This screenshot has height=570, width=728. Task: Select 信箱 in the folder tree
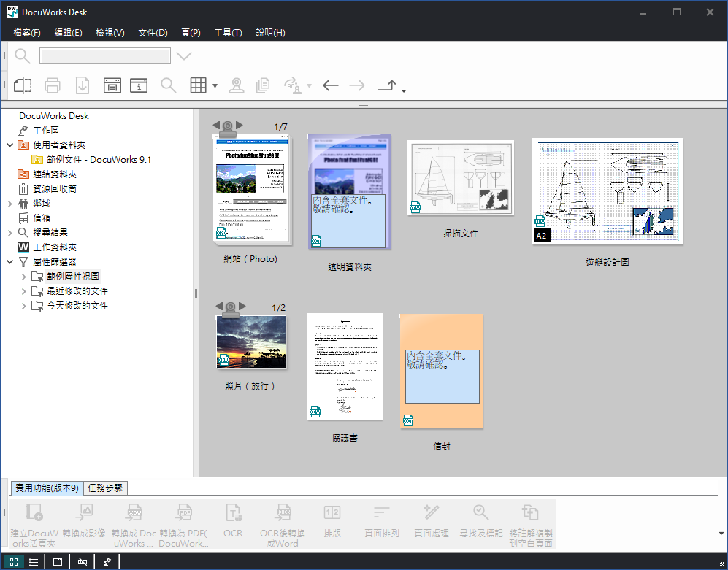pyautogui.click(x=42, y=217)
